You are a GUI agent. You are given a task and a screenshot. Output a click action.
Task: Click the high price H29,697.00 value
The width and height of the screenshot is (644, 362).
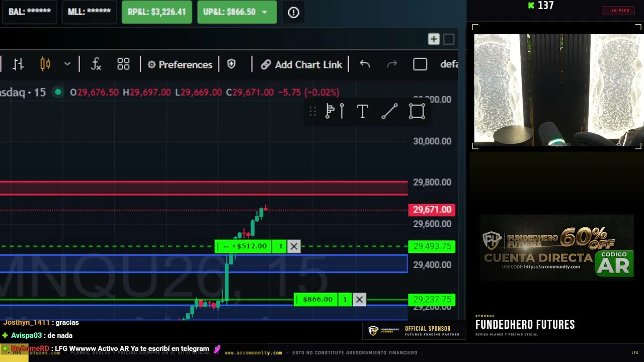pyautogui.click(x=147, y=93)
